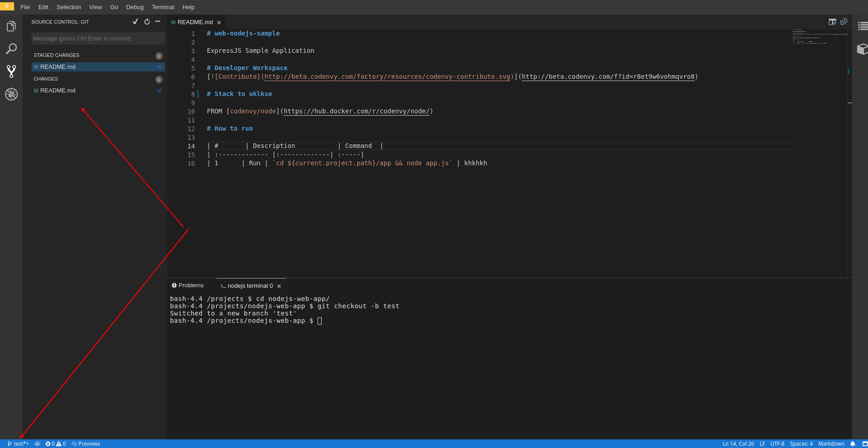Image resolution: width=868 pixels, height=448 pixels.
Task: Commit staged changes with the checkmark icon
Action: [135, 21]
